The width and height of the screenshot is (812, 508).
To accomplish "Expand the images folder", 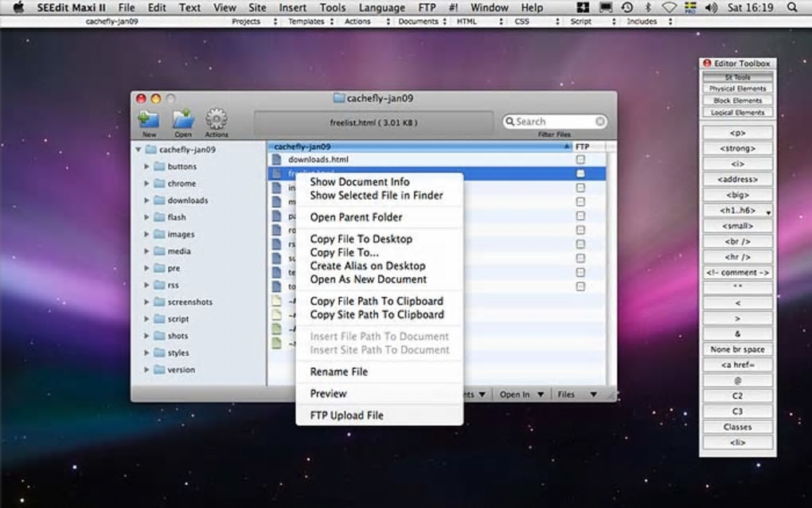I will pos(146,234).
